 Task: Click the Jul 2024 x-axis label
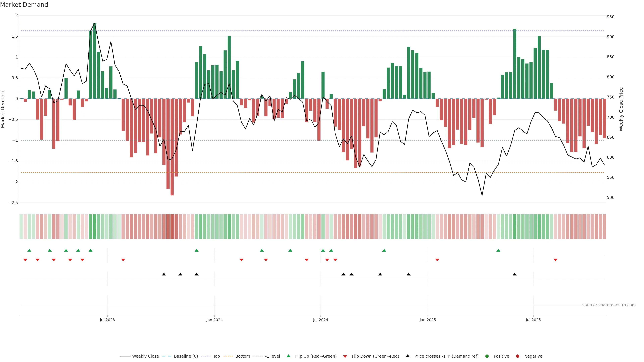[x=320, y=320]
